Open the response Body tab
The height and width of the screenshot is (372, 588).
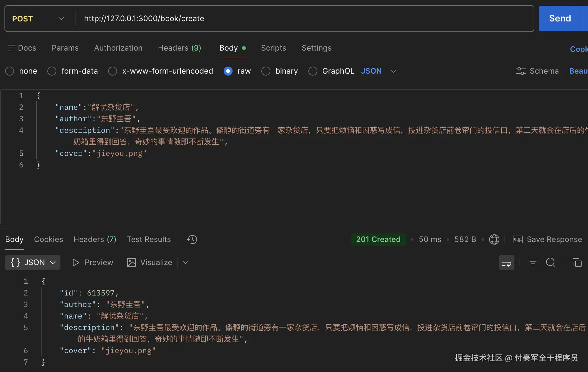(x=14, y=239)
